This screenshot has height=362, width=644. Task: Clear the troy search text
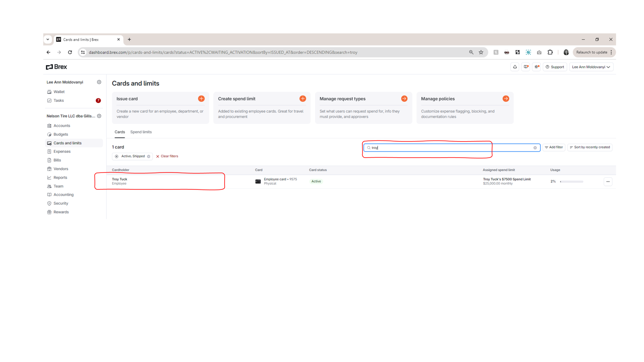click(x=535, y=148)
